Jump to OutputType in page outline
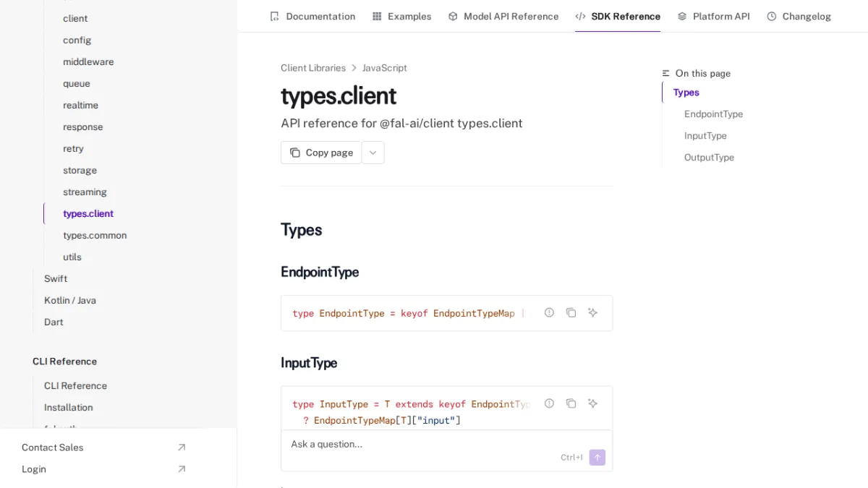The image size is (868, 488). point(709,158)
